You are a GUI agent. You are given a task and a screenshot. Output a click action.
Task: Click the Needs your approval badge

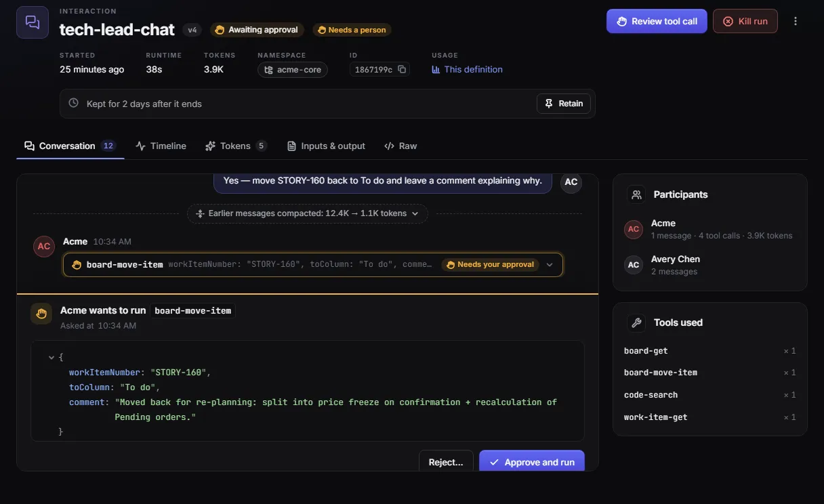click(x=491, y=264)
